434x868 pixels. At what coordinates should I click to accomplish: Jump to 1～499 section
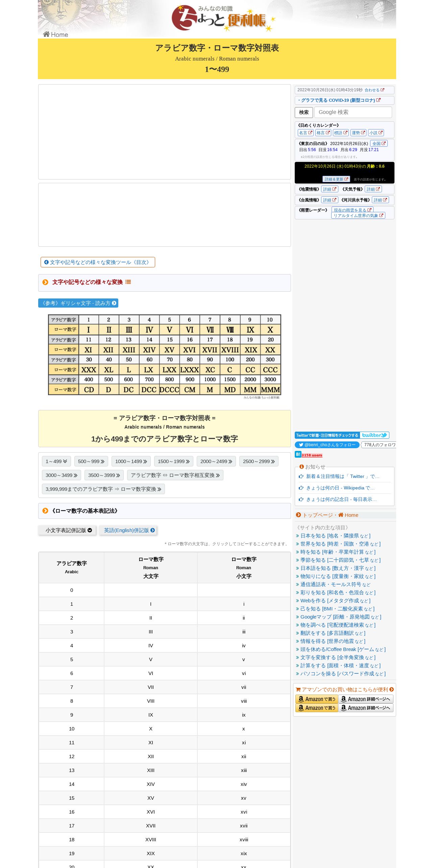[56, 461]
